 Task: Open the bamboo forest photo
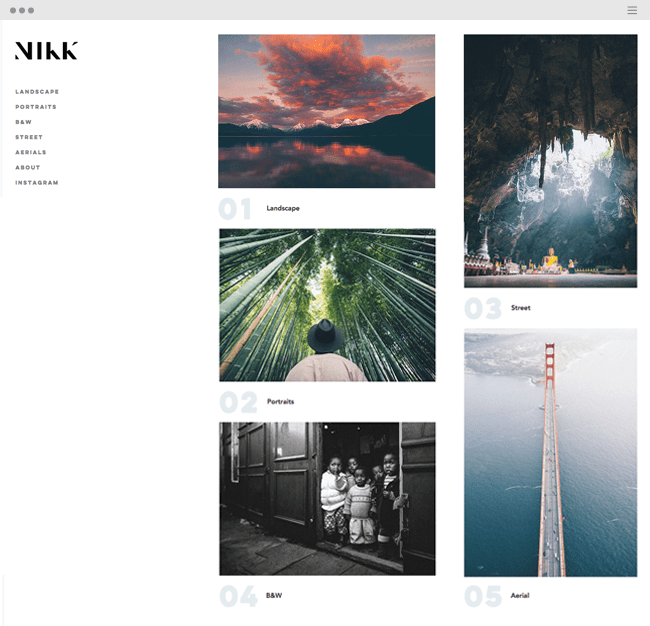point(327,305)
